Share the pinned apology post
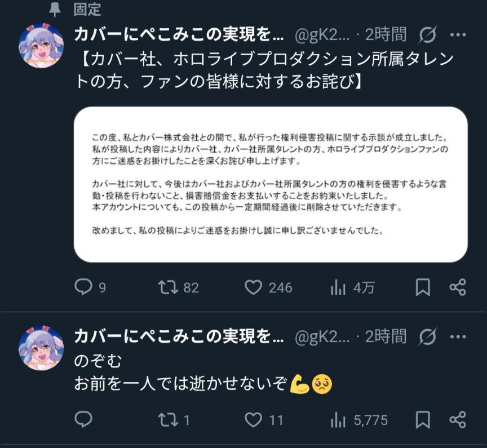 click(x=458, y=287)
